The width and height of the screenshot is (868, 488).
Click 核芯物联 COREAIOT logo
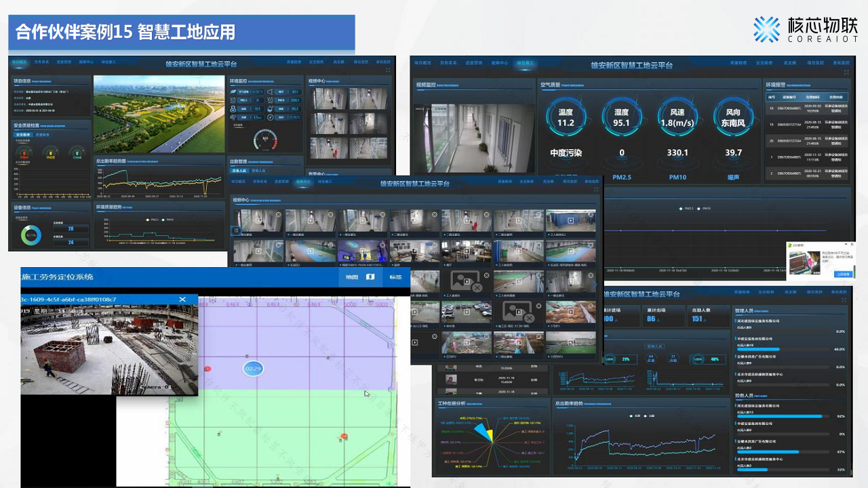point(806,30)
